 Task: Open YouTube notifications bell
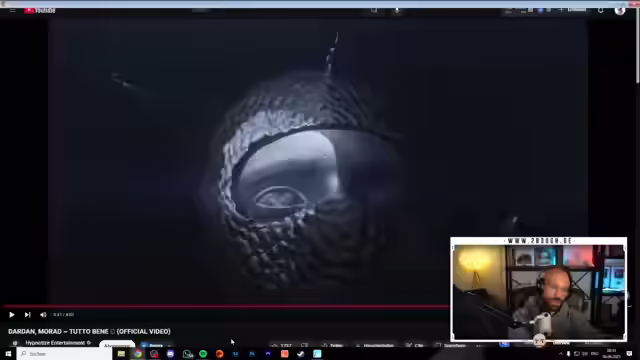pyautogui.click(x=600, y=10)
